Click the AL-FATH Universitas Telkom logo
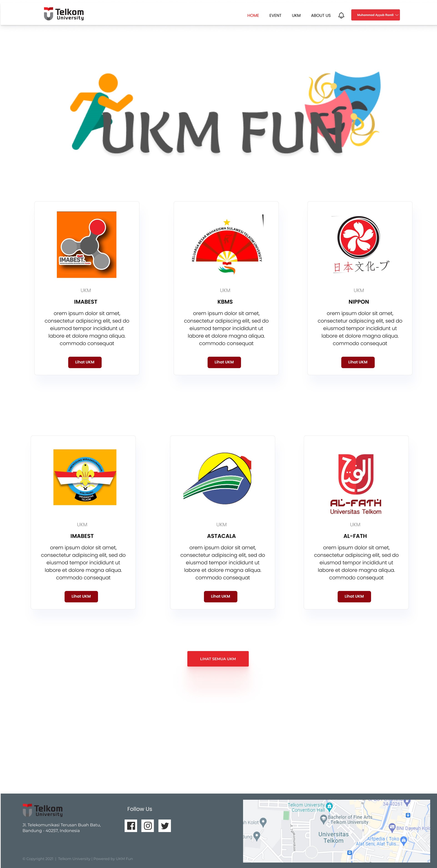437x868 pixels. (x=356, y=484)
